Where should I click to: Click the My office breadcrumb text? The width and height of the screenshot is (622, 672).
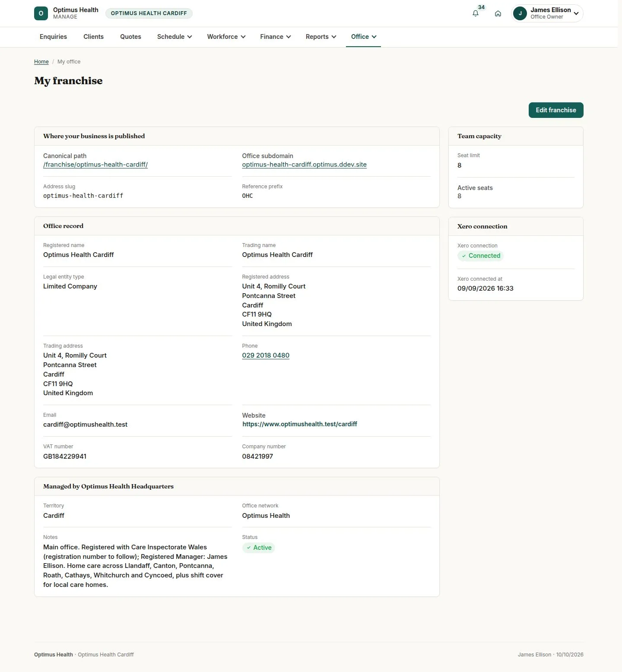69,62
